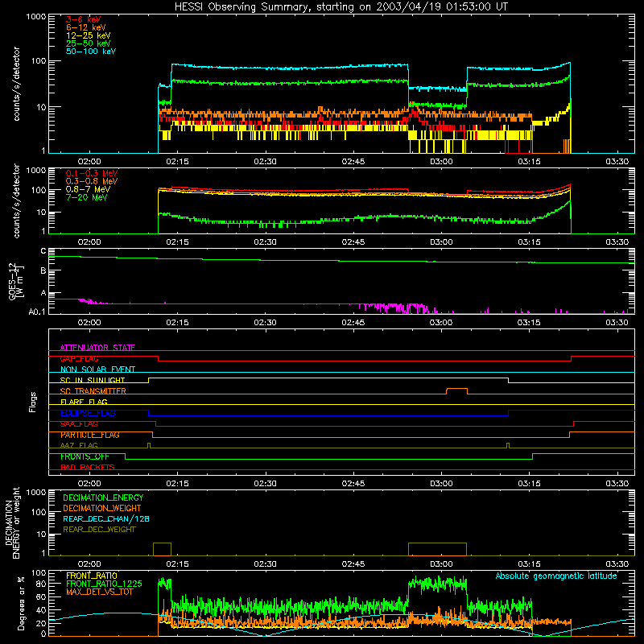This screenshot has width=644, height=644.
Task: Select the GAP_FLAG label
Action: [79, 358]
